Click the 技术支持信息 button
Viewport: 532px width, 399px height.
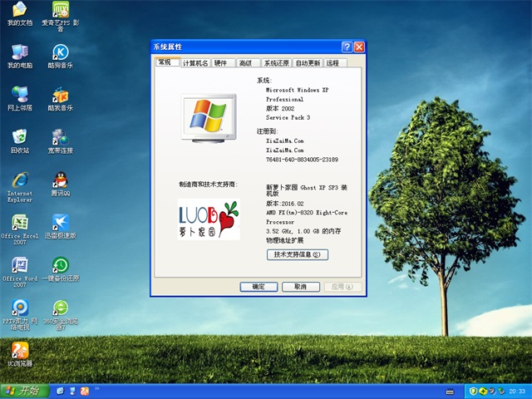point(297,254)
